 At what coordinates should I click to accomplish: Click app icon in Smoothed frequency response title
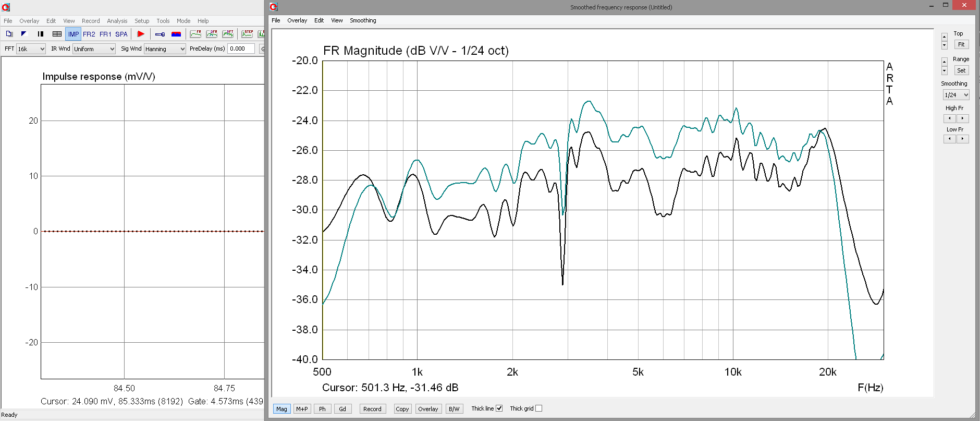pos(274,7)
